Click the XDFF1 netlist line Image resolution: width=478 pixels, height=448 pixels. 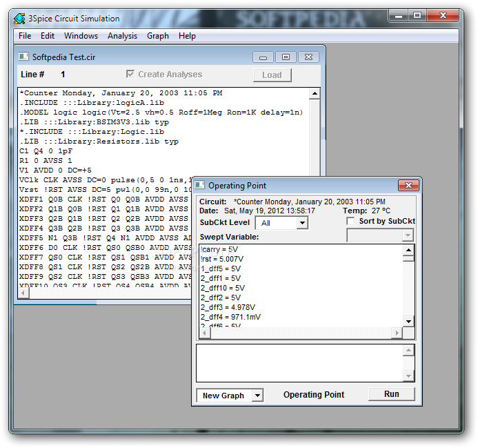tap(104, 199)
